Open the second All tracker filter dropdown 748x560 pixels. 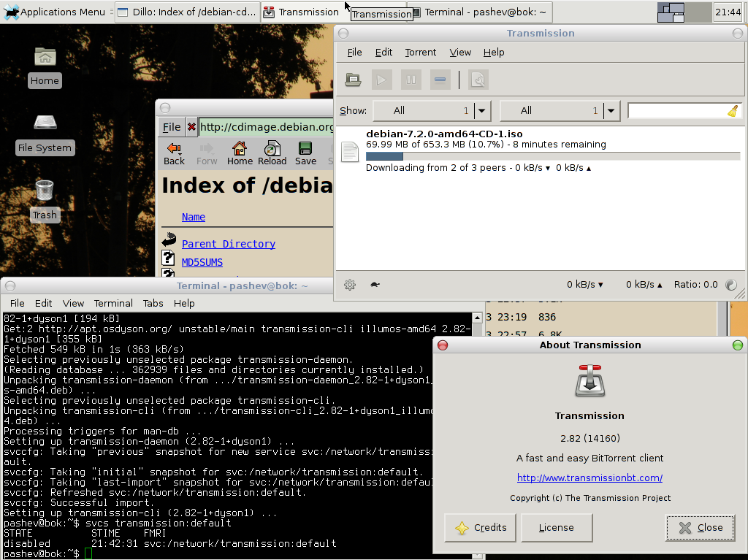click(x=560, y=111)
